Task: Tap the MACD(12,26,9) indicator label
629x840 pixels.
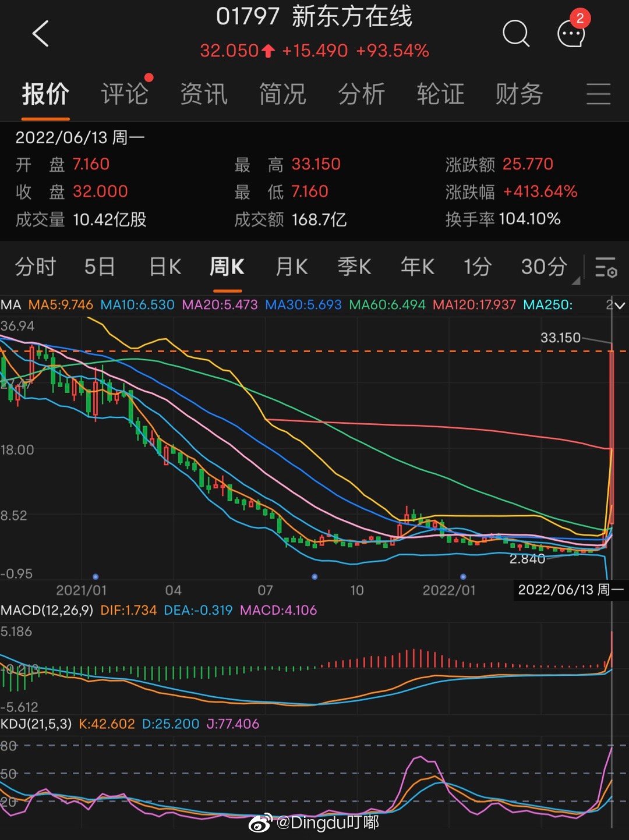Action: click(47, 610)
